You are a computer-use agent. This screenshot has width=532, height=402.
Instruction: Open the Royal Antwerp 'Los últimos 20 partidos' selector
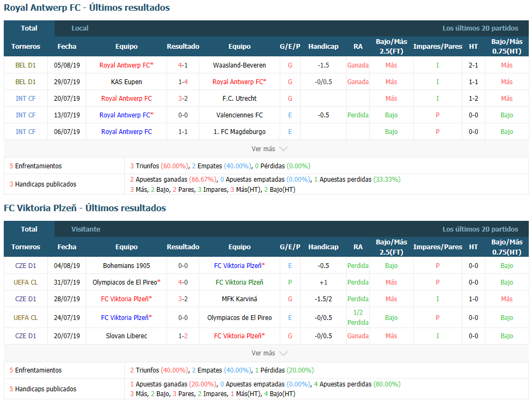tap(480, 28)
